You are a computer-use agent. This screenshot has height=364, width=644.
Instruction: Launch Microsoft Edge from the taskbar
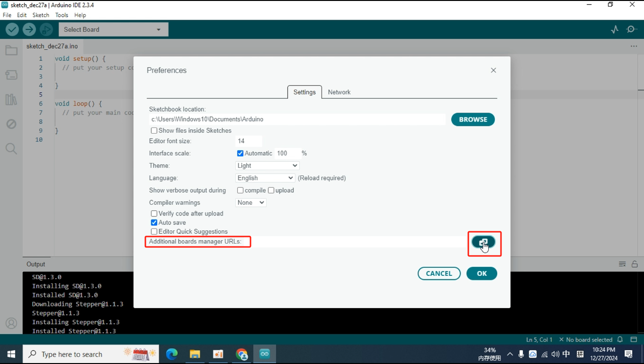(x=171, y=354)
